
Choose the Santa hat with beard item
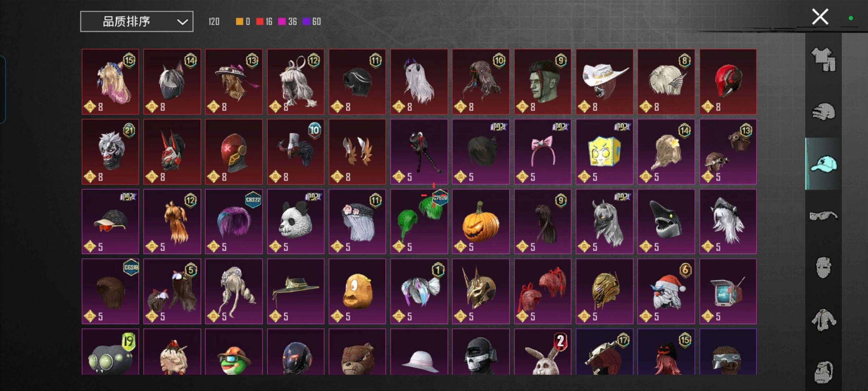(x=666, y=291)
